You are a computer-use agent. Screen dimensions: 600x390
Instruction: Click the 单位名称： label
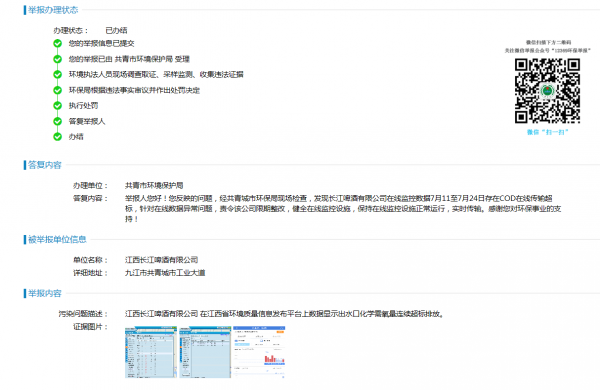[x=90, y=260]
